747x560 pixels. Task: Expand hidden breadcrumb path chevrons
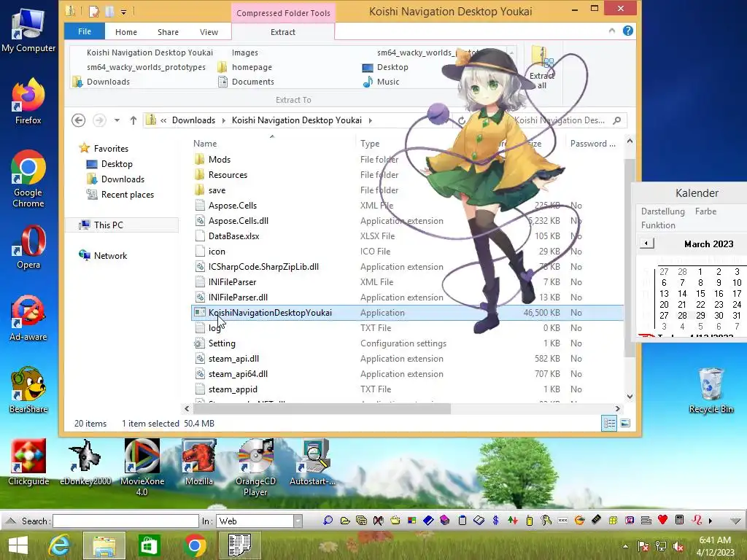(163, 120)
